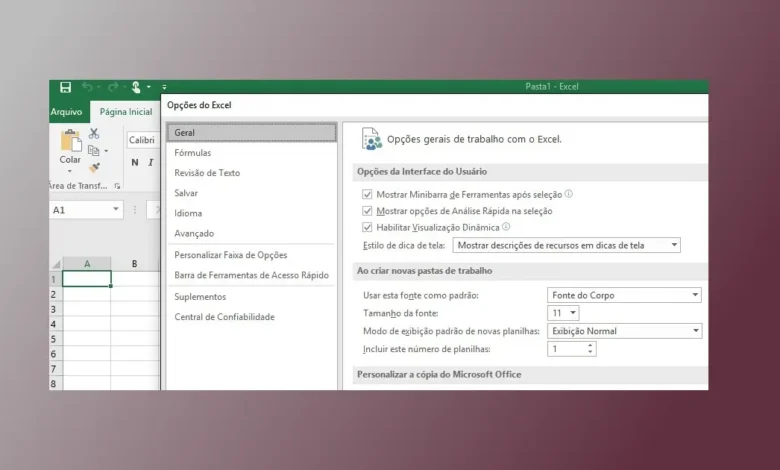Click cell A1 in worksheet
The height and width of the screenshot is (470, 780).
(87, 279)
